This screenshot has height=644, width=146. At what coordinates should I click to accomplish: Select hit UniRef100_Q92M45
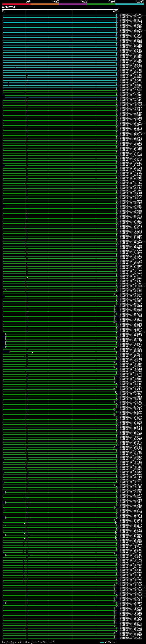(x=131, y=361)
